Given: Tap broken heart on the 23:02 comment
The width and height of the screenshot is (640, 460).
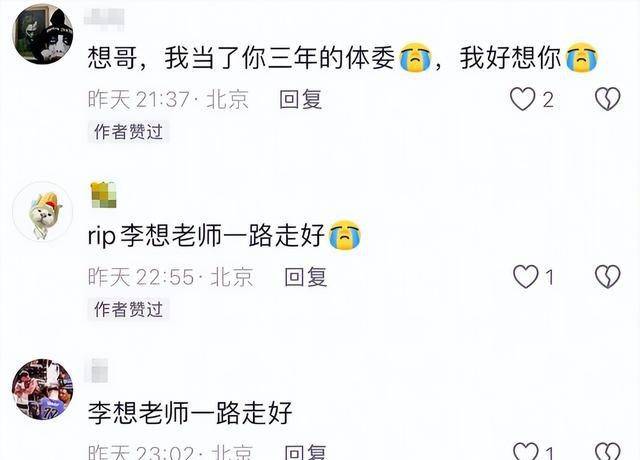Looking at the screenshot, I should point(607,451).
